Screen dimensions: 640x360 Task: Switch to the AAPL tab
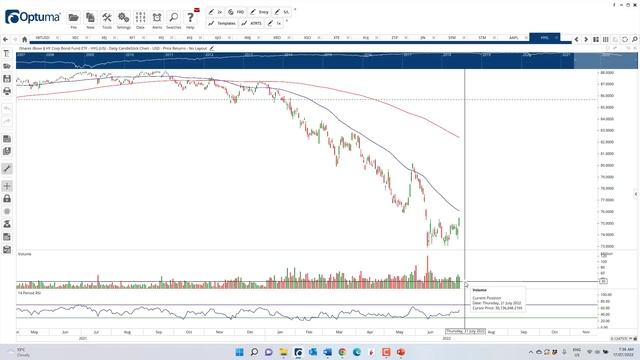(x=513, y=38)
